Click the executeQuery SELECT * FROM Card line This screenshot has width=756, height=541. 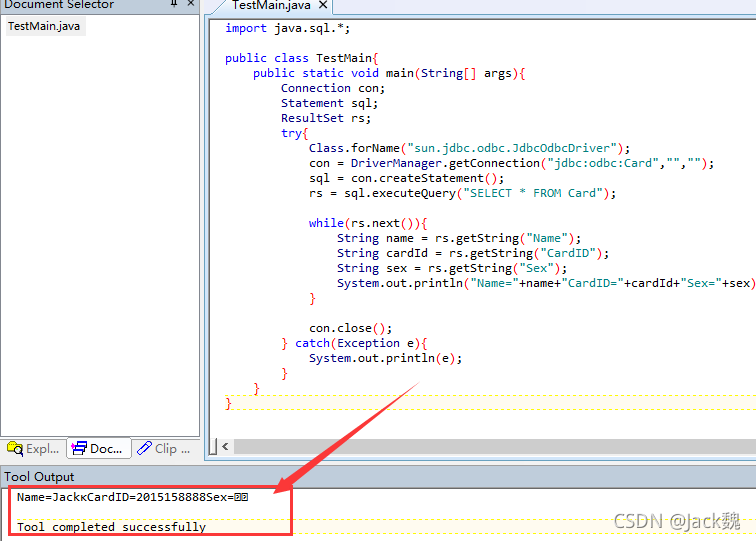pyautogui.click(x=462, y=193)
